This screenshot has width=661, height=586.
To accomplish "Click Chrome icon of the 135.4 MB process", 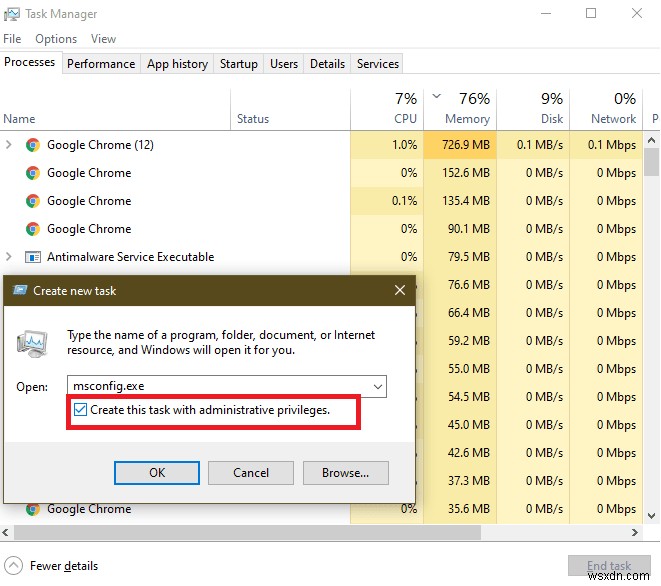I will tap(33, 201).
